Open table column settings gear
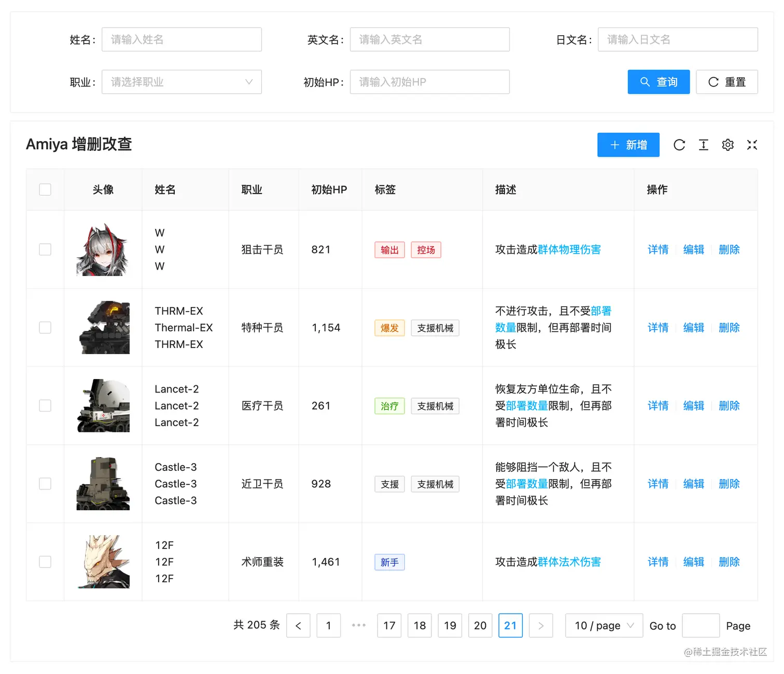Screen dimensions: 784x674 click(x=728, y=145)
